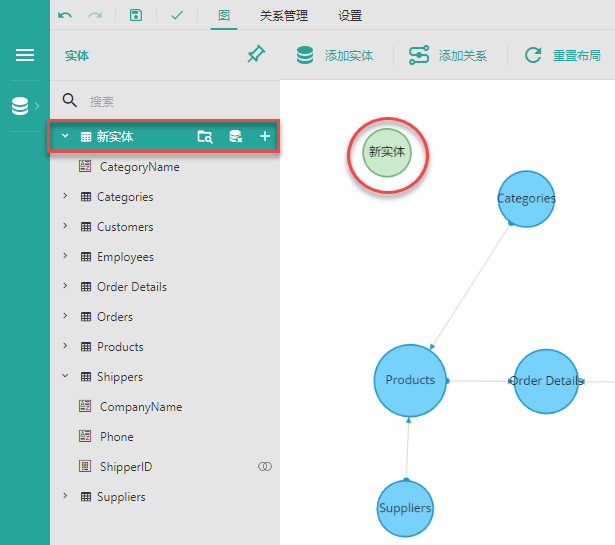Click the delete entity icon on 新实体
The width and height of the screenshot is (615, 545).
tap(235, 137)
